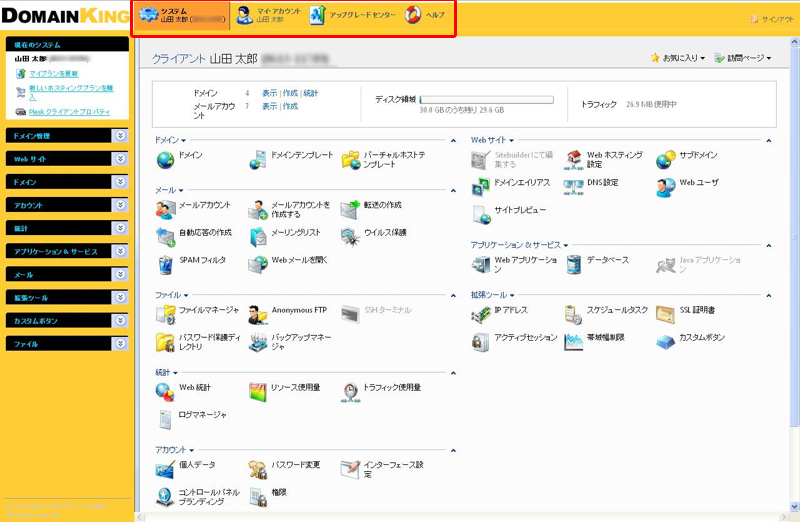Open パスワード変更 keys icon
This screenshot has width=800, height=522.
258,470
